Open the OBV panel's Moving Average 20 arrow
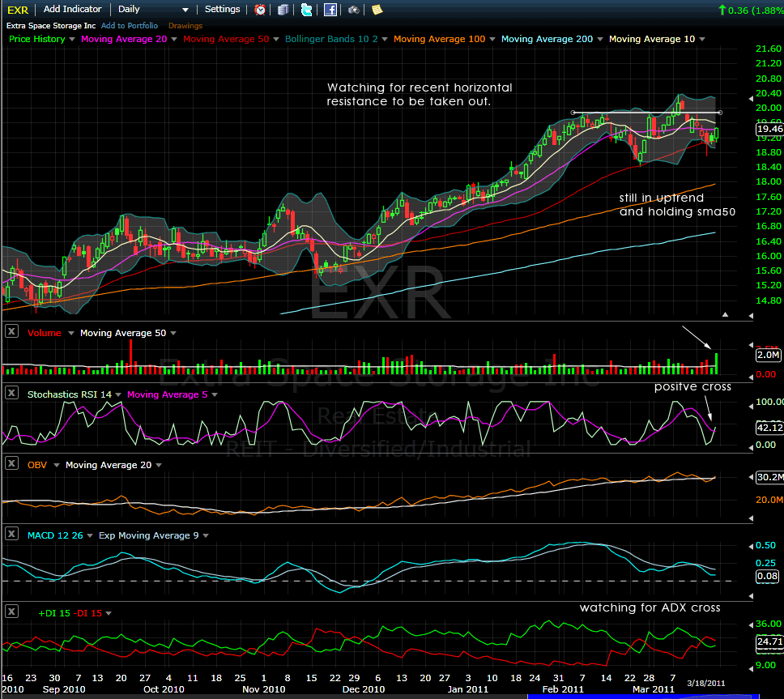The width and height of the screenshot is (784, 699). click(x=159, y=465)
